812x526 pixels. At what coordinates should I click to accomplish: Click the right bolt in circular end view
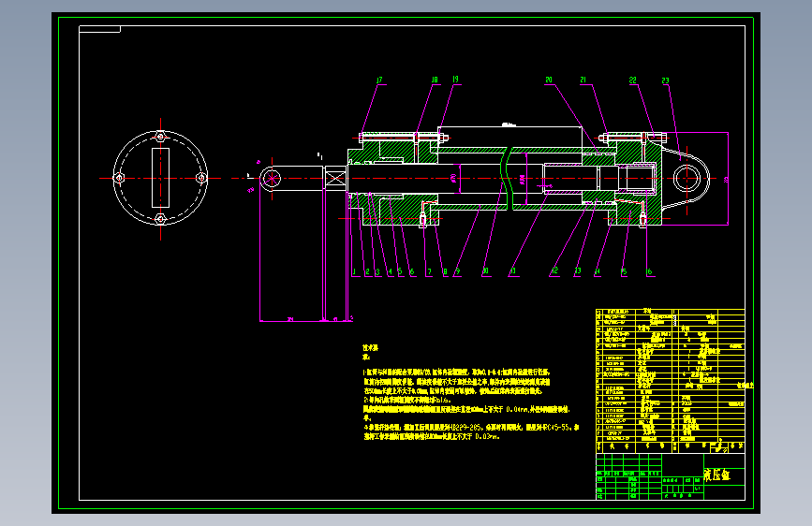201,178
